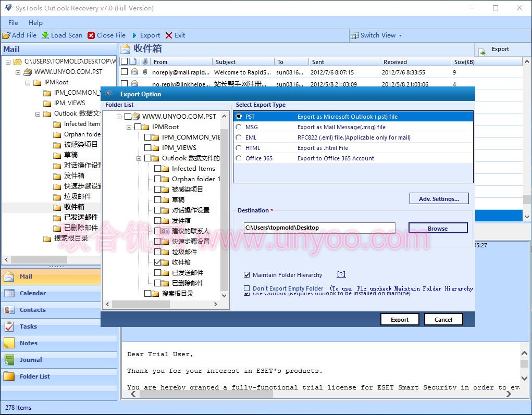Image resolution: width=532 pixels, height=415 pixels.
Task: Open the Help menu
Action: point(35,22)
